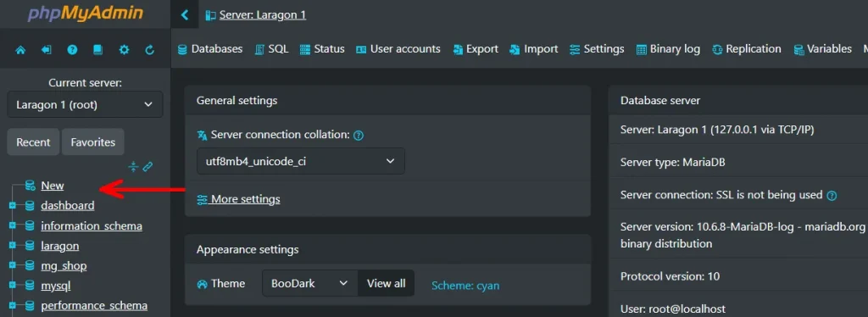Open the SQL tab
The image size is (868, 317).
pyautogui.click(x=272, y=49)
